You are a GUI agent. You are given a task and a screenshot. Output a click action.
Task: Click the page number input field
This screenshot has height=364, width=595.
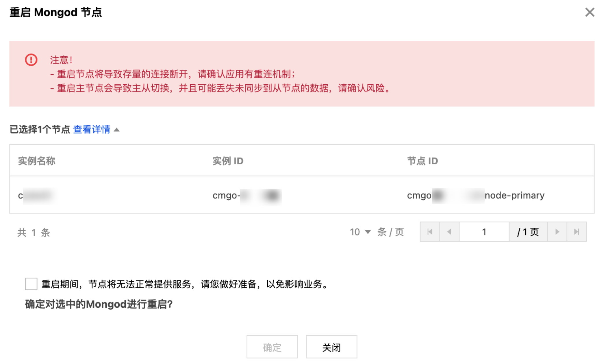tap(484, 232)
